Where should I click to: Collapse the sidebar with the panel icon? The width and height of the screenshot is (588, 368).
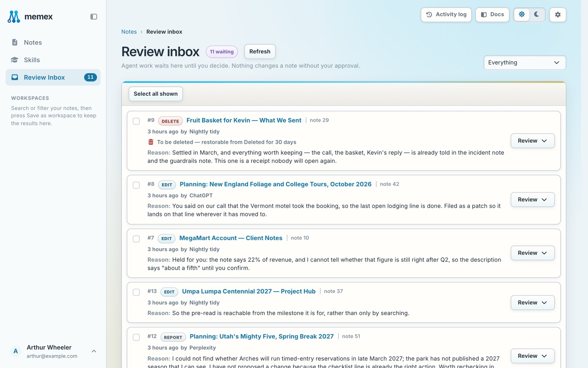(94, 17)
